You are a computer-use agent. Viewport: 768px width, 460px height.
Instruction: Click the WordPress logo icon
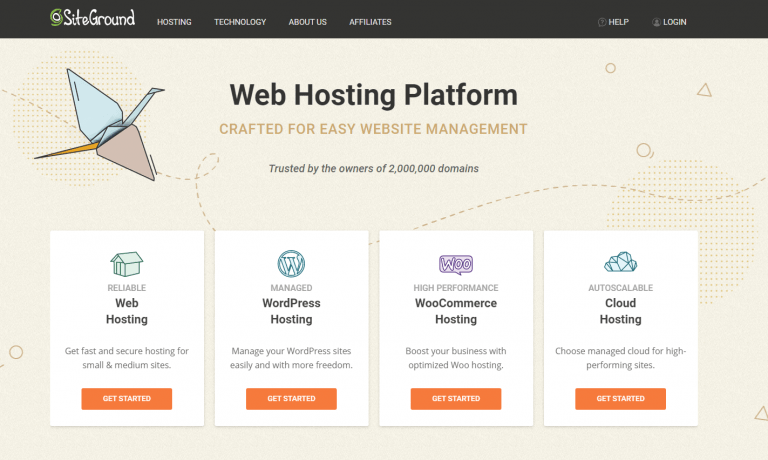coord(291,264)
